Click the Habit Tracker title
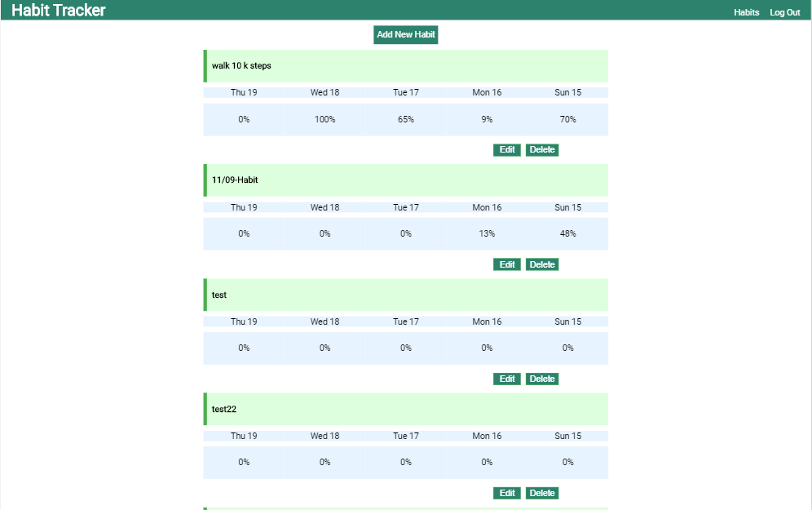This screenshot has width=812, height=510. click(x=57, y=10)
